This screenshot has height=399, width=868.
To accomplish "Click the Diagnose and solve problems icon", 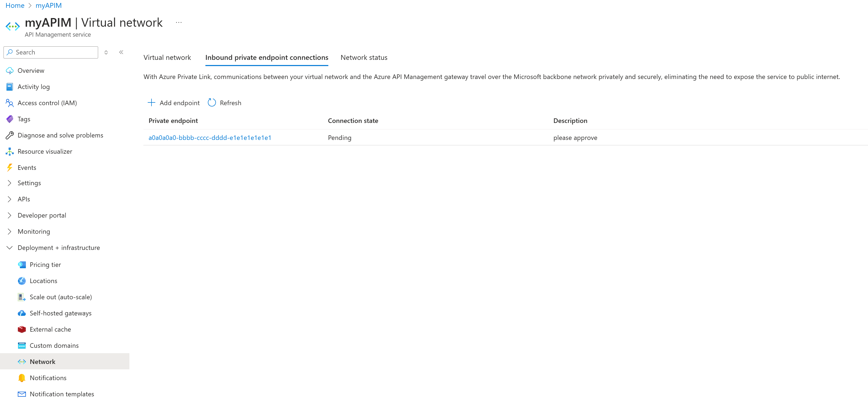I will [x=9, y=135].
